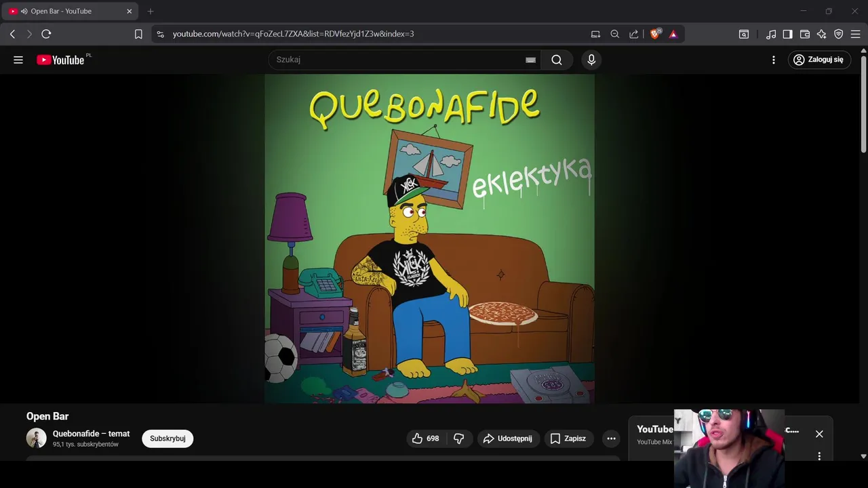Image resolution: width=868 pixels, height=488 pixels.
Task: Click the Open Bar video title
Action: tap(47, 416)
